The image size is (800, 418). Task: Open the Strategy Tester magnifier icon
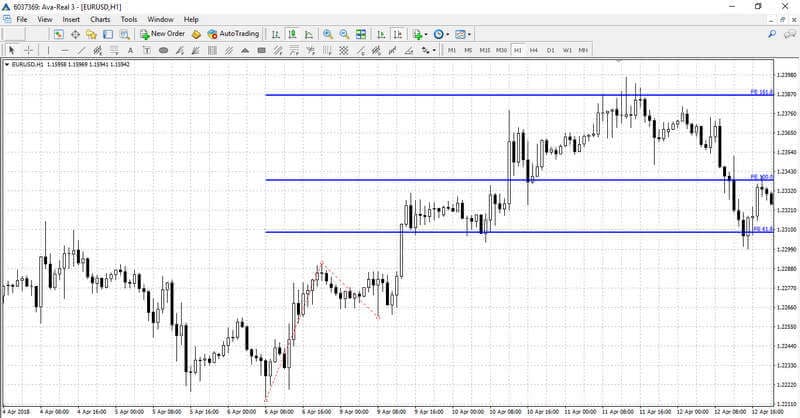124,34
